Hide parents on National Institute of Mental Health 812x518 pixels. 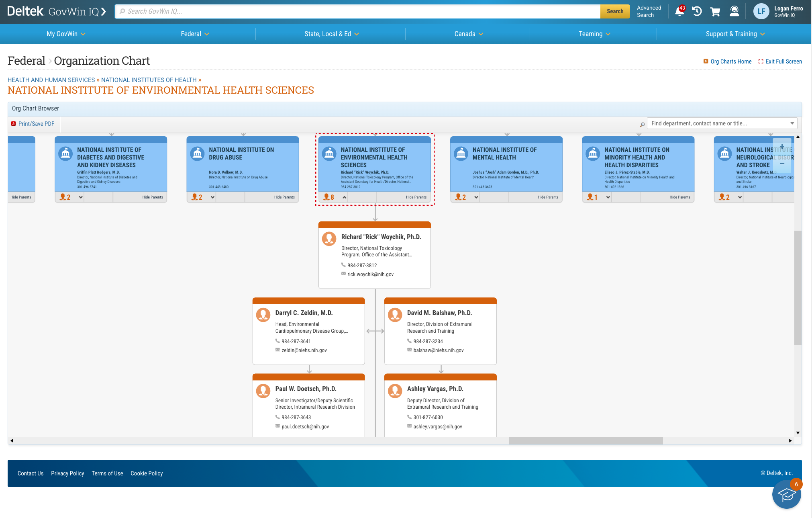click(x=548, y=197)
